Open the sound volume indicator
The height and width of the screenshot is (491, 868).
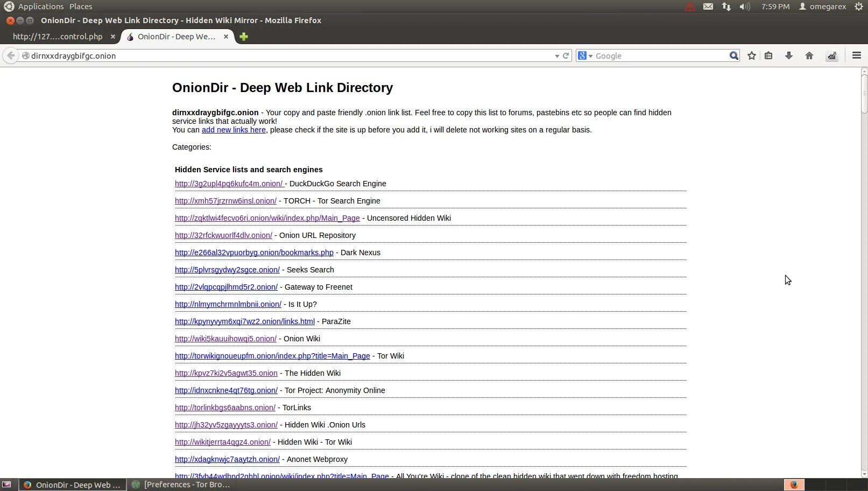(x=745, y=6)
